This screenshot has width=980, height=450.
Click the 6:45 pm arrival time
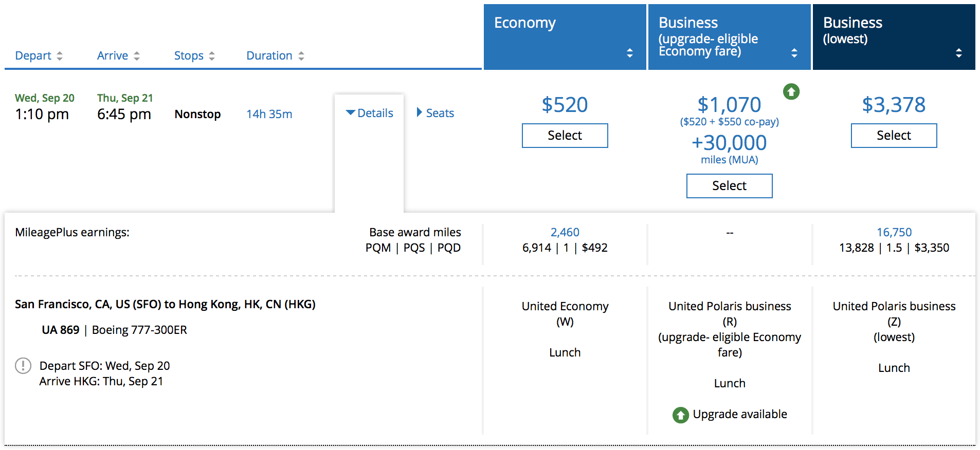pos(124,114)
